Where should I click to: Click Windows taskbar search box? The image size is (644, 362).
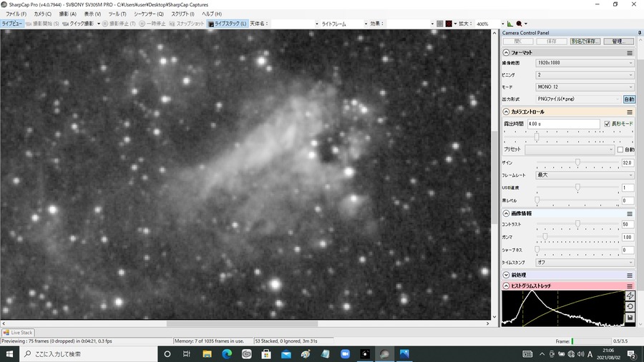(88, 354)
